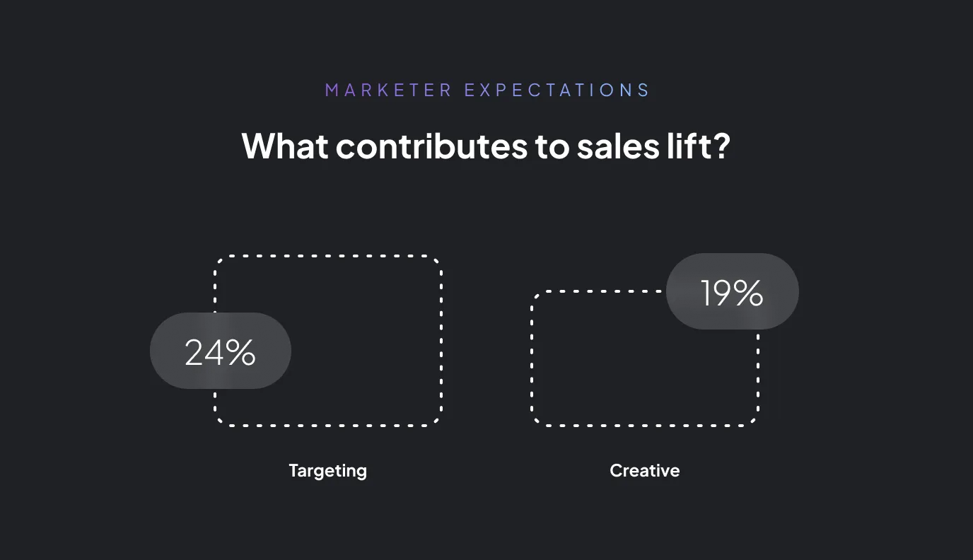The width and height of the screenshot is (973, 560).
Task: Click the word "What" in the headline
Action: click(x=285, y=146)
